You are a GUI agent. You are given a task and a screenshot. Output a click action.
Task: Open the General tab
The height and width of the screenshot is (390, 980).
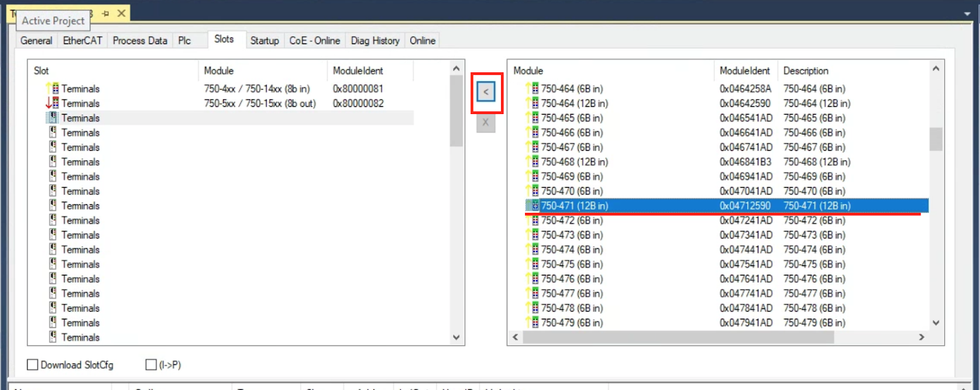[x=36, y=40]
